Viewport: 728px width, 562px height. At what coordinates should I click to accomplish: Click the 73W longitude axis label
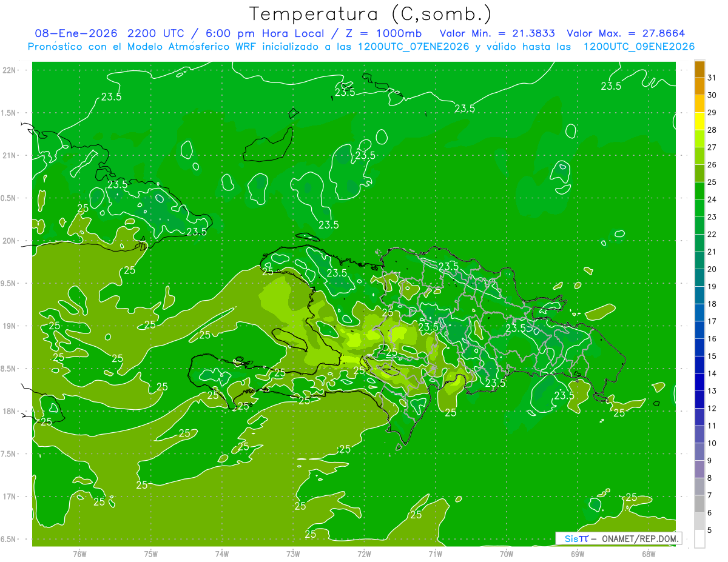click(293, 554)
